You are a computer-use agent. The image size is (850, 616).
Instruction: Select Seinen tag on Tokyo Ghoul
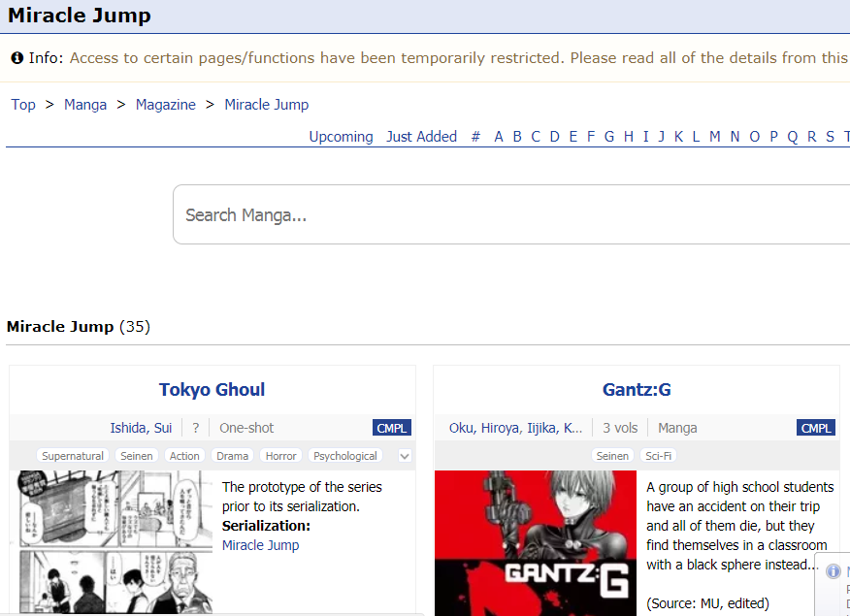pos(137,456)
